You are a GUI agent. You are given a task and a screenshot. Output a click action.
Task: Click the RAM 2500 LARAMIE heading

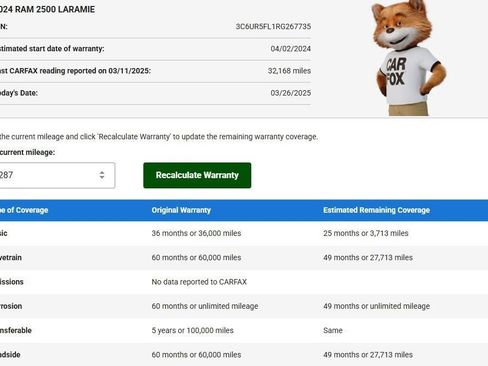point(47,9)
